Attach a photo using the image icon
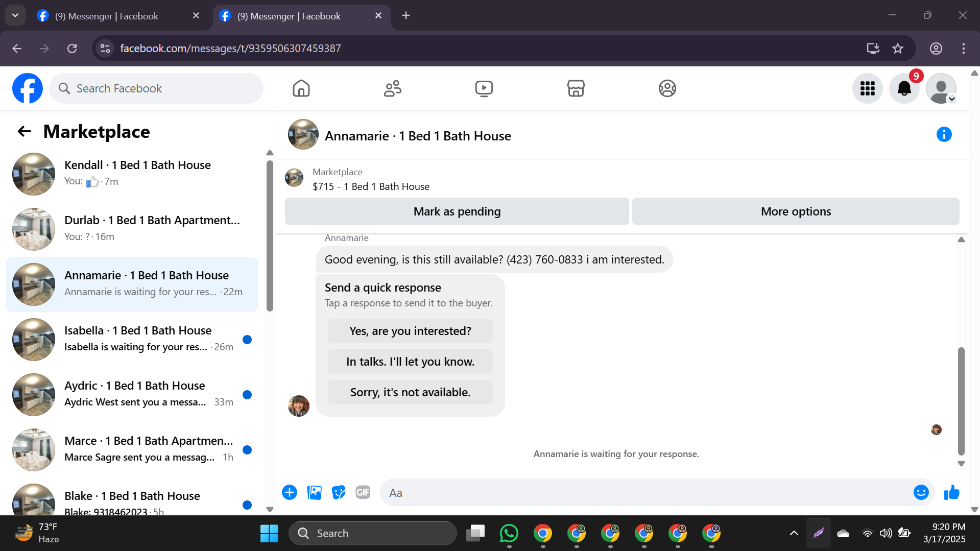The image size is (980, 551). [314, 492]
